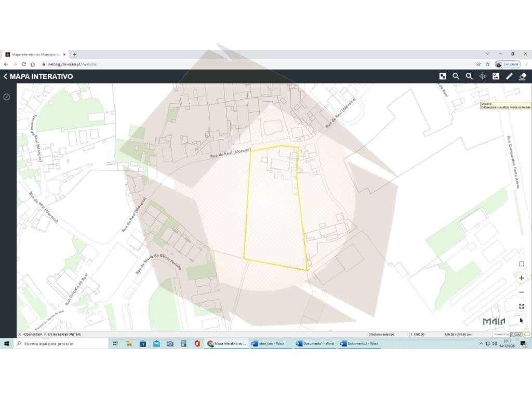532x399 pixels.
Task: Click the volume icon in system tray
Action: 495,344
